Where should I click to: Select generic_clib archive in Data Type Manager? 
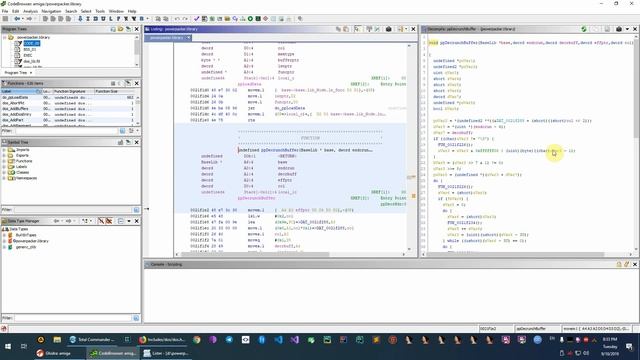coord(26,247)
